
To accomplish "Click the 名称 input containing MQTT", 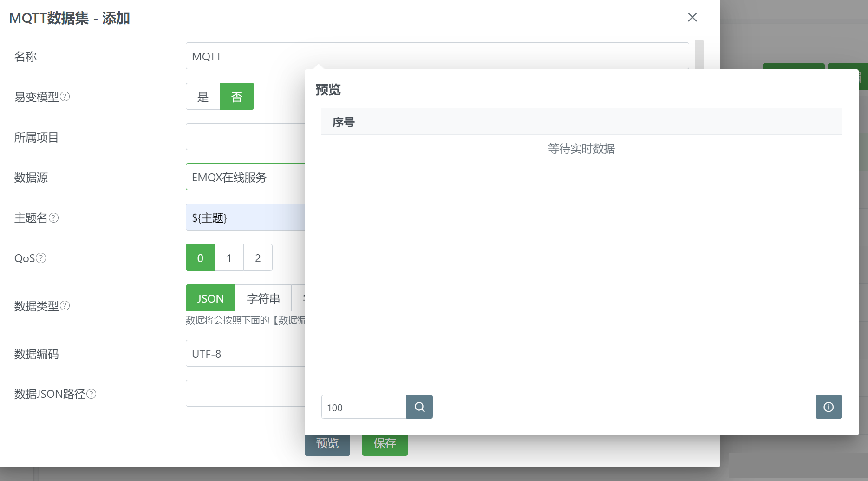I will [437, 56].
